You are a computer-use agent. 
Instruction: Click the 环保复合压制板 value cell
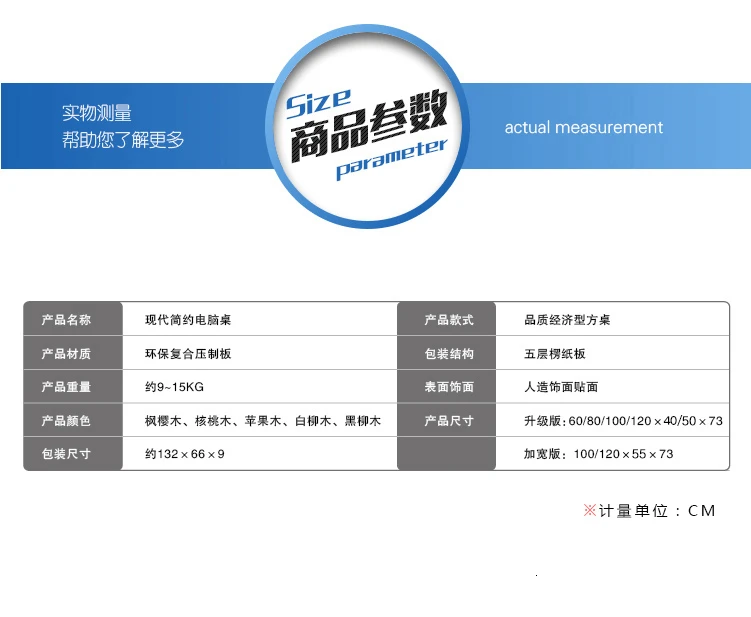click(x=260, y=353)
